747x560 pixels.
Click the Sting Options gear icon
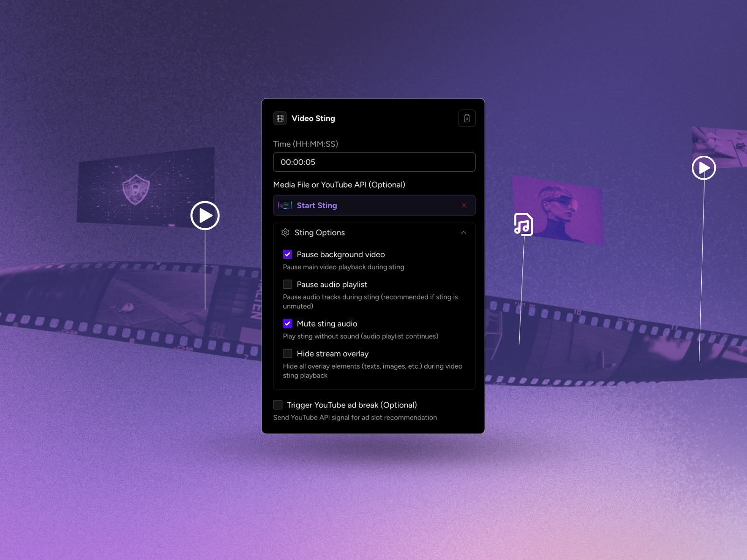(285, 232)
